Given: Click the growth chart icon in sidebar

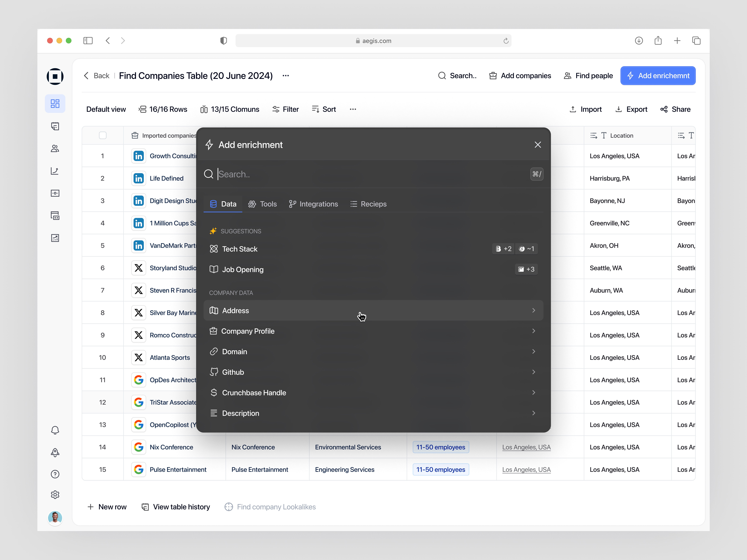Looking at the screenshot, I should 55,171.
